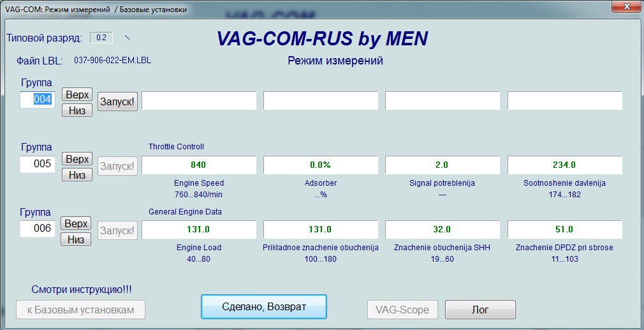Click the Группа 006 input field
Viewport: 644px width, 330px height.
tap(38, 229)
